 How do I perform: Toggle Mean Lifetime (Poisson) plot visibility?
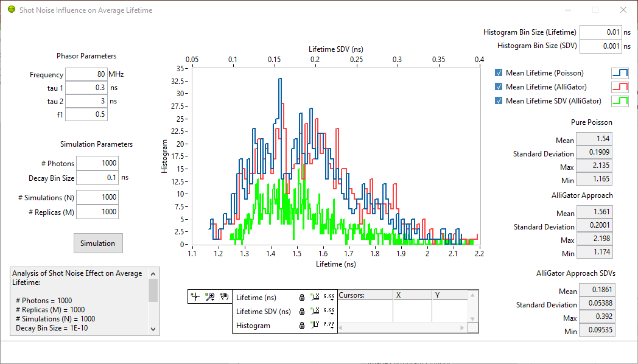click(499, 73)
